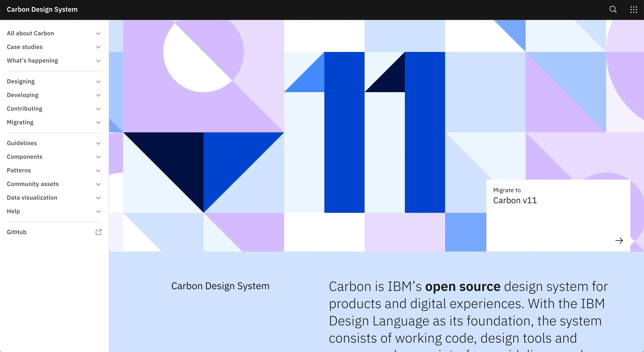Expand the Migrating section
This screenshot has height=352, width=644.
point(20,122)
